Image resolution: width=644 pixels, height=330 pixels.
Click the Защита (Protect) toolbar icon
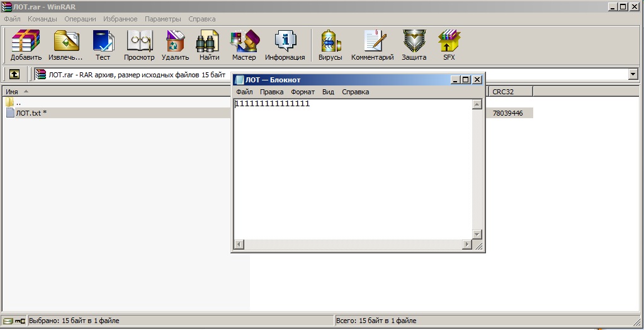click(414, 45)
